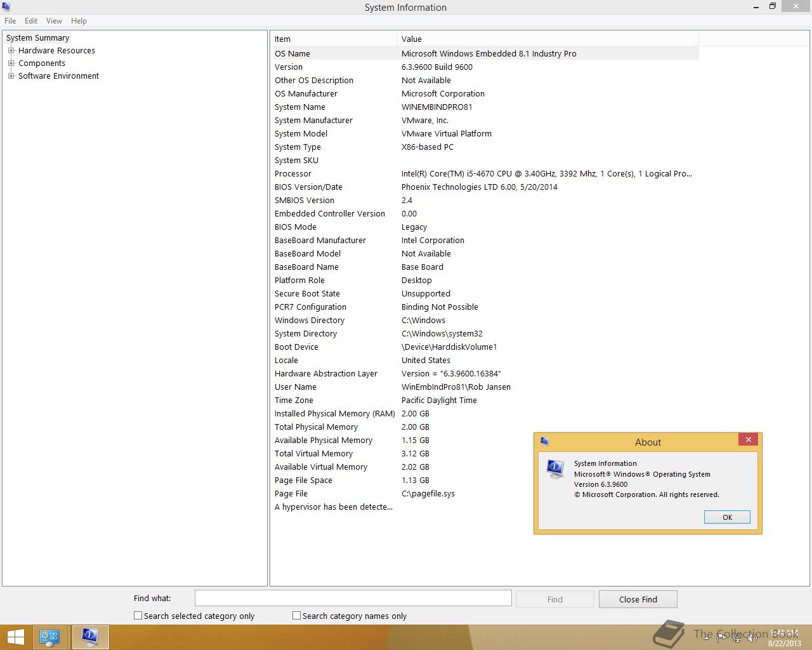Select the Hardware Resources tree label
Viewport: 812px width, 650px height.
point(56,51)
